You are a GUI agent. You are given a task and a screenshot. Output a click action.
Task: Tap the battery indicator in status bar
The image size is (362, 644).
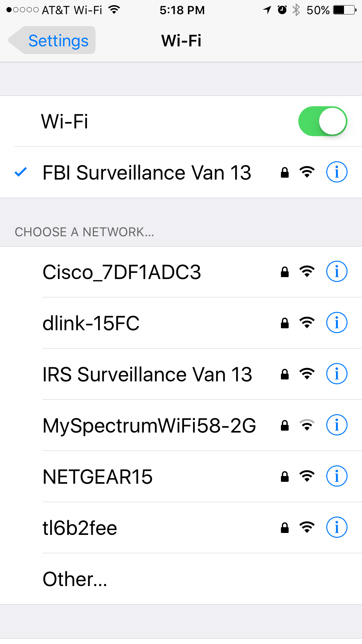[x=345, y=10]
